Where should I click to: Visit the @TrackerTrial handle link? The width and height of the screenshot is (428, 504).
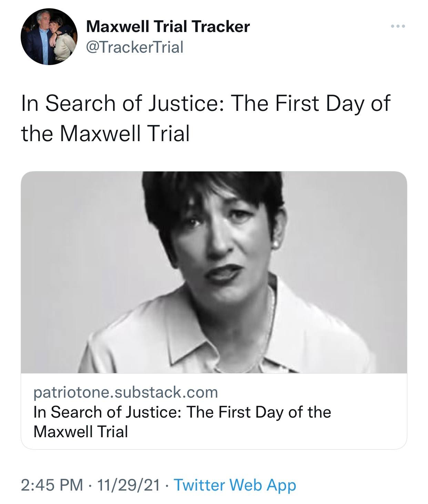tap(134, 47)
